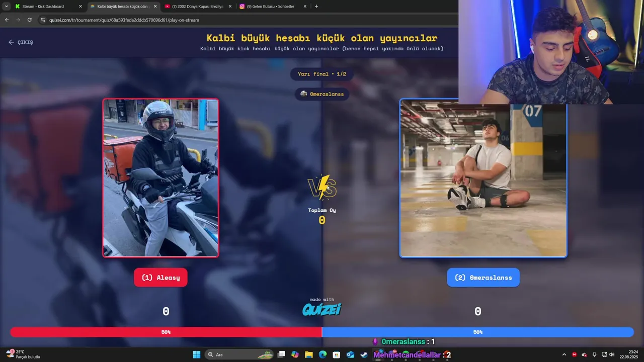Reload the current page
This screenshot has width=644, height=362.
point(29,20)
